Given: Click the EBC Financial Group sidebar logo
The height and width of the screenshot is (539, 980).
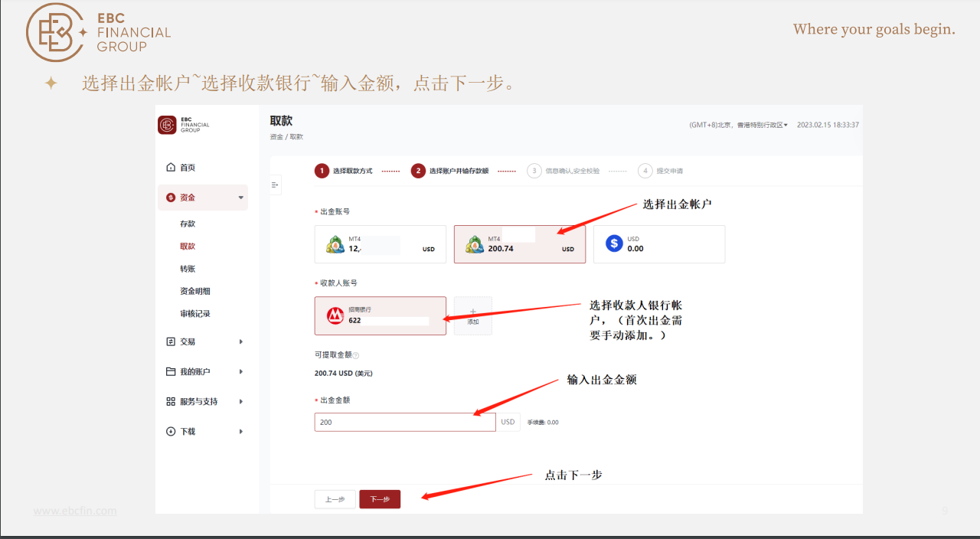Looking at the screenshot, I should [x=167, y=125].
